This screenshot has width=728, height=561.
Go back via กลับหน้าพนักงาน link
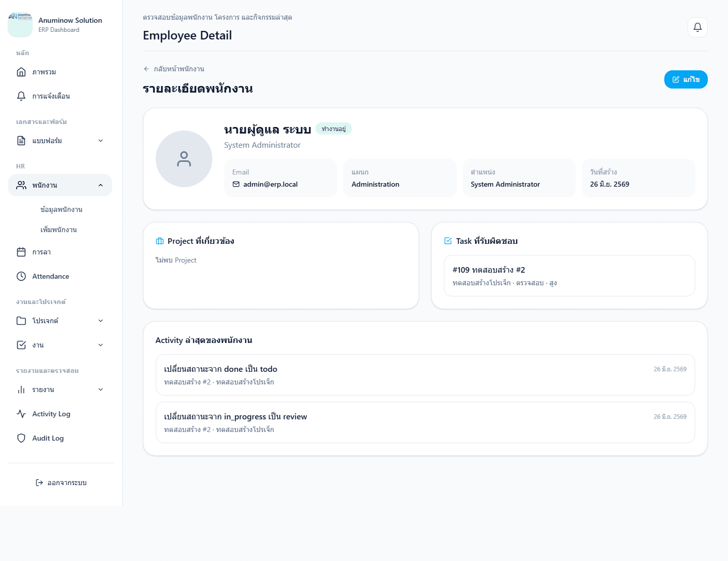174,69
